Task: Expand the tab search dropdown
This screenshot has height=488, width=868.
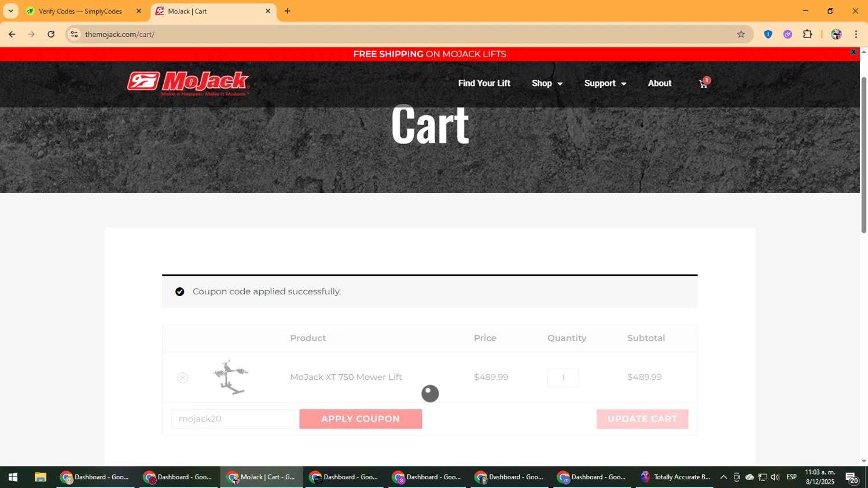Action: (x=10, y=11)
